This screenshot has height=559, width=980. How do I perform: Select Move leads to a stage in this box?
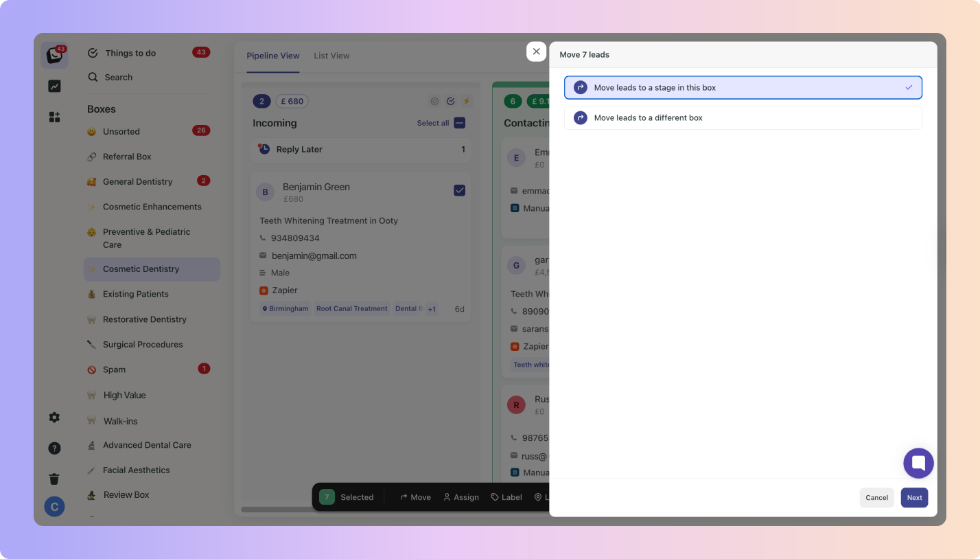[743, 87]
